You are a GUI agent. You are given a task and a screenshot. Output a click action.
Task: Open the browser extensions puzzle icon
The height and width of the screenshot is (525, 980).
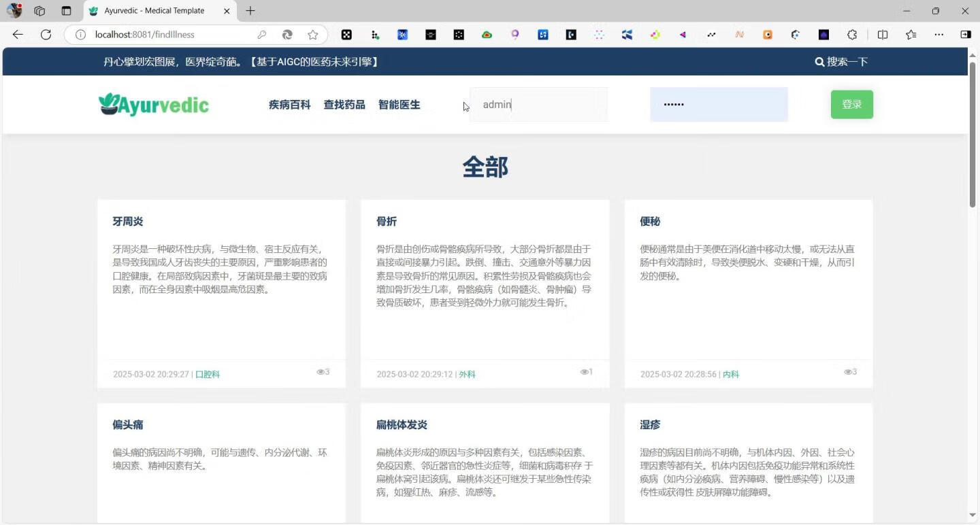[x=852, y=35]
